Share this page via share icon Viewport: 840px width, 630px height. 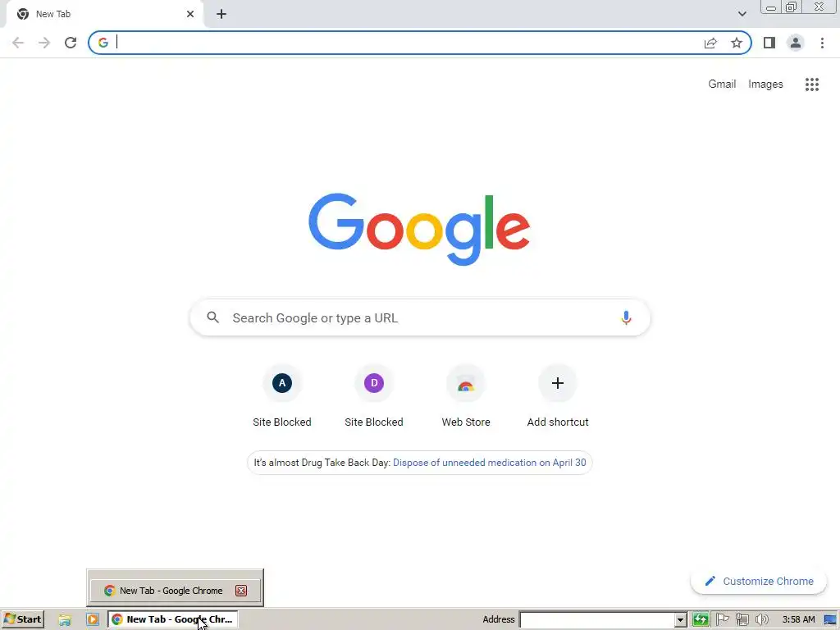(x=710, y=43)
